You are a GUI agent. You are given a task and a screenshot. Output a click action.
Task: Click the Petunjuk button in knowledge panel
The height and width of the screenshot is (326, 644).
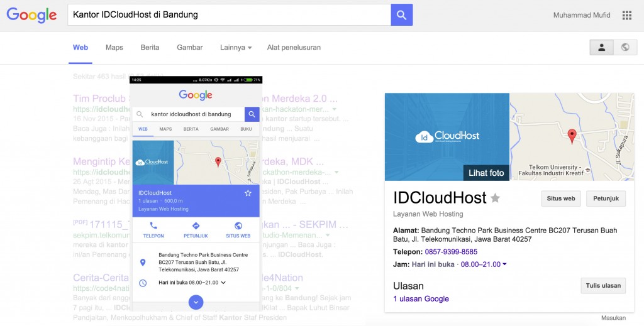tap(606, 198)
